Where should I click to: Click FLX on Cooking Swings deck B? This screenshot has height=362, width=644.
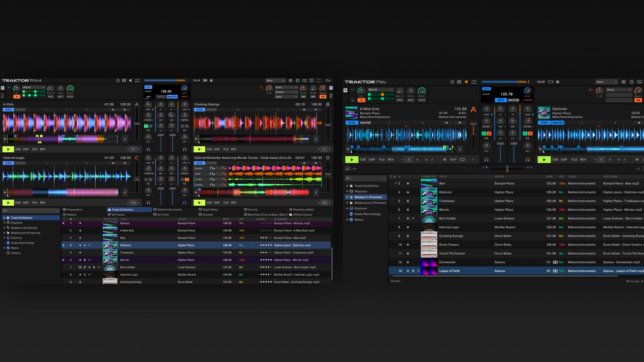(226, 149)
